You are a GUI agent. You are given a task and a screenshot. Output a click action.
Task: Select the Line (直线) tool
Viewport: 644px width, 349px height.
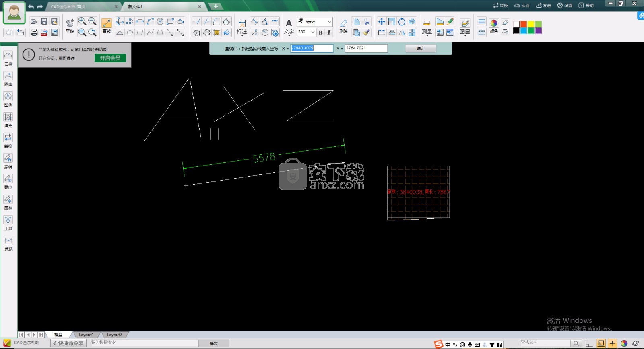point(107,26)
